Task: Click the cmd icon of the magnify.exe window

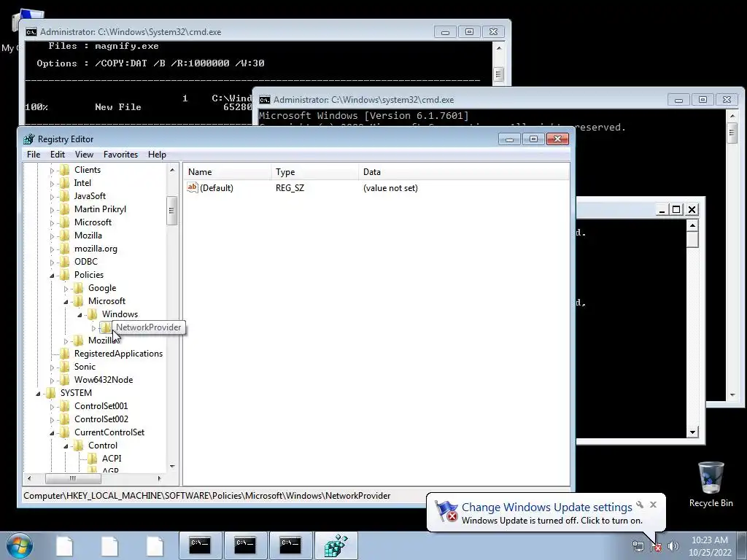Action: coord(31,32)
